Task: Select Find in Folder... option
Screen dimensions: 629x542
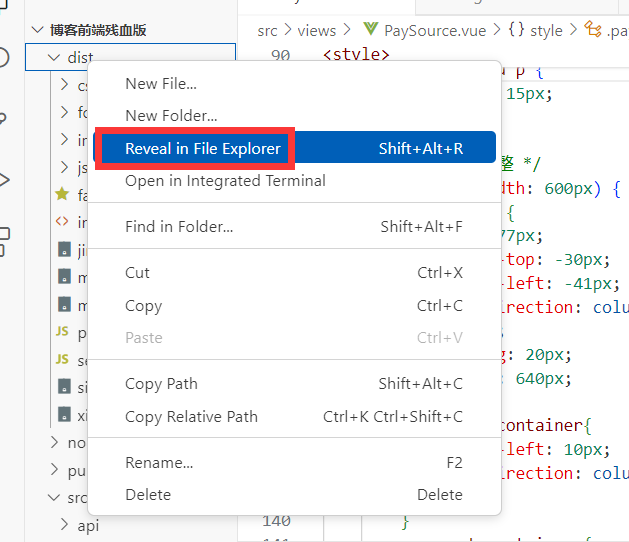Action: (294, 227)
